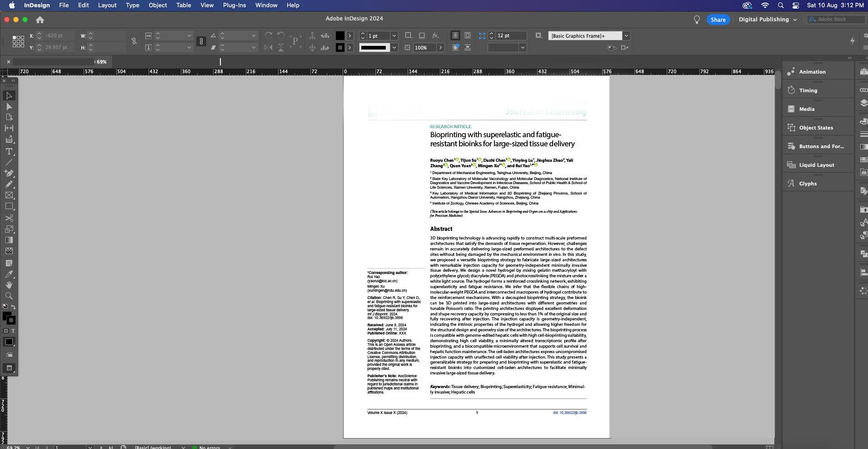Open the Object menu
The height and width of the screenshot is (449, 868).
tap(158, 5)
